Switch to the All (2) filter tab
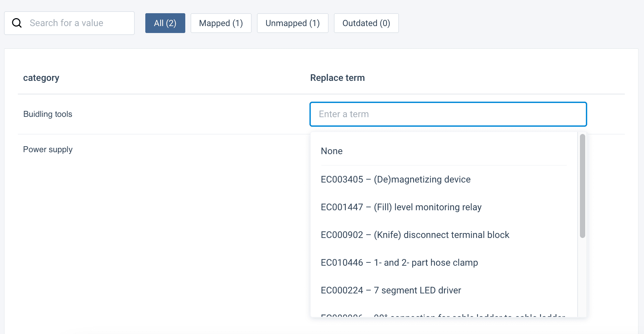 (165, 23)
